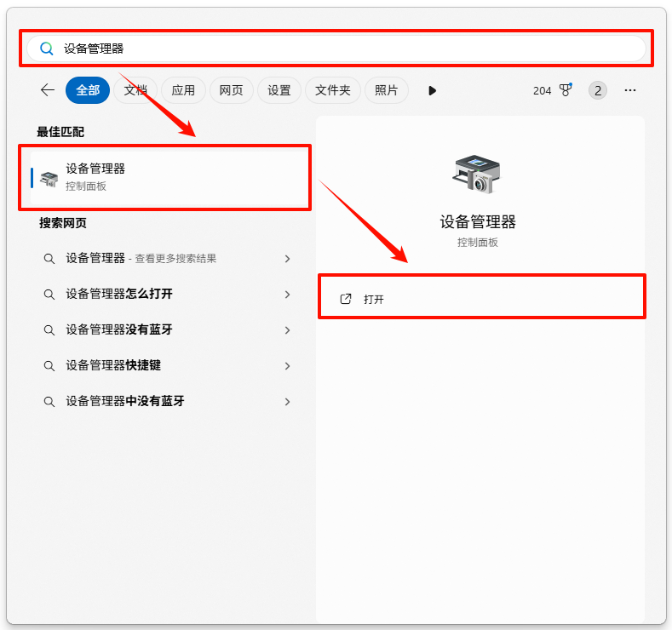
Task: Expand chevron for 设备管理器中没有蓝牙 suggestion
Action: tap(288, 402)
